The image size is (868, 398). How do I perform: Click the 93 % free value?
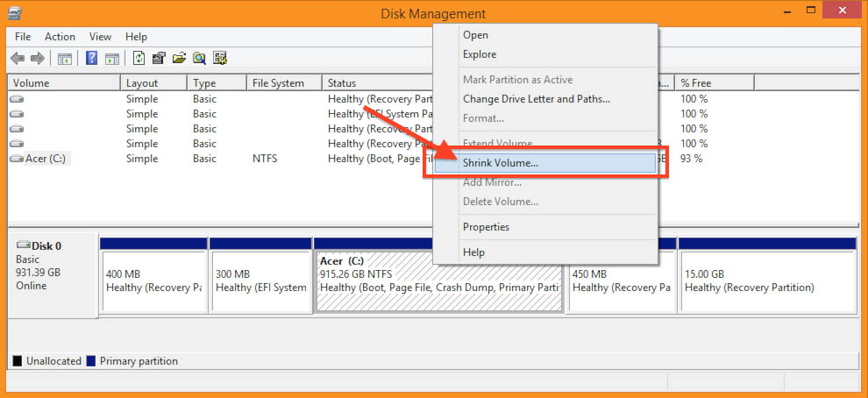(692, 159)
